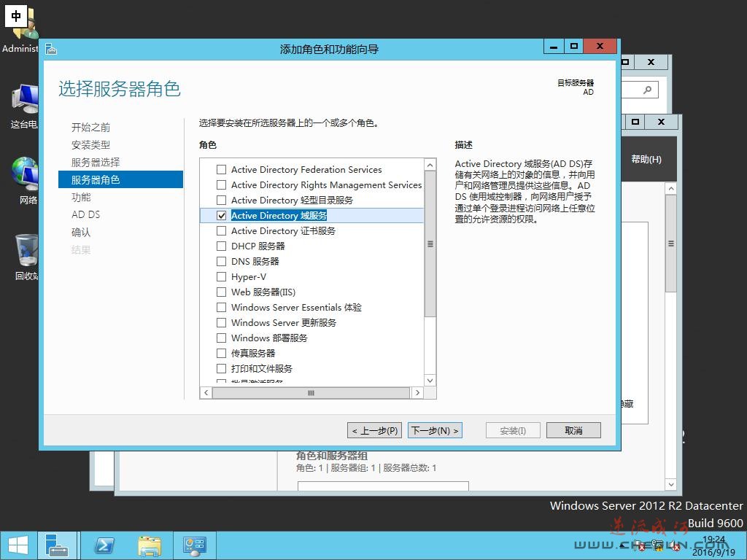This screenshot has height=560, width=747.
Task: Click the wizard title bar system icon
Action: click(x=51, y=49)
